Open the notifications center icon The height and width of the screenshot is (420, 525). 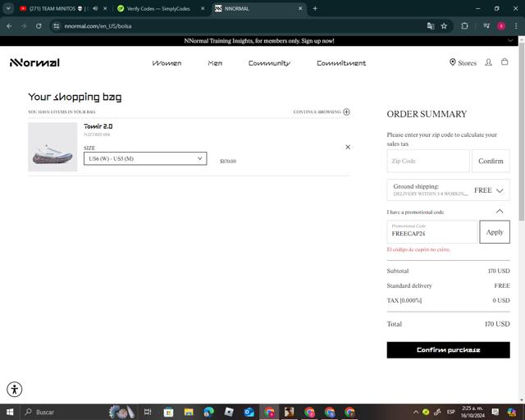[x=495, y=412]
